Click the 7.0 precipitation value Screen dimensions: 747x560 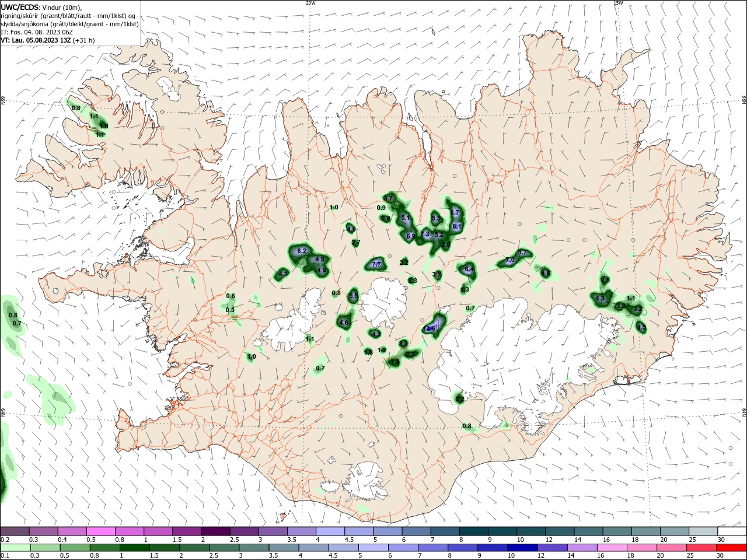[x=509, y=260]
